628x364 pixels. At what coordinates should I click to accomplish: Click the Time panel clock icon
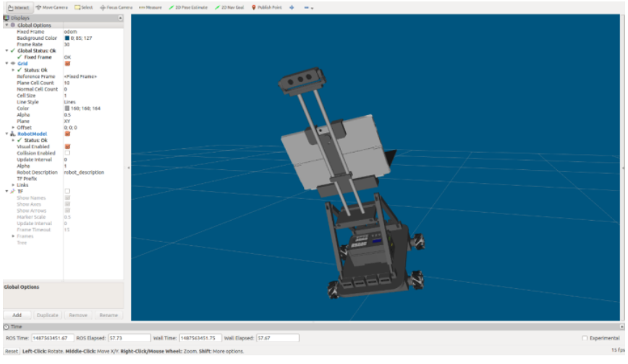[7, 327]
